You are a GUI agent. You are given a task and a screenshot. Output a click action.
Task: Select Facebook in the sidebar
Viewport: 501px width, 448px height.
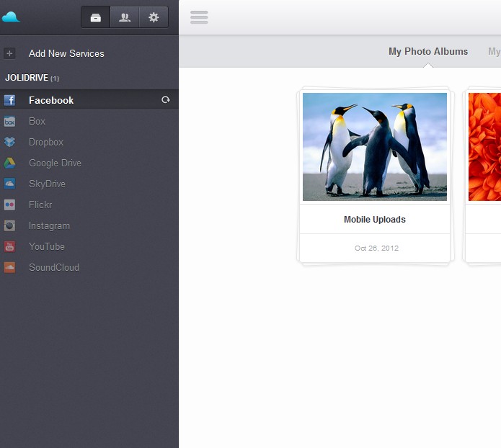tap(89, 100)
